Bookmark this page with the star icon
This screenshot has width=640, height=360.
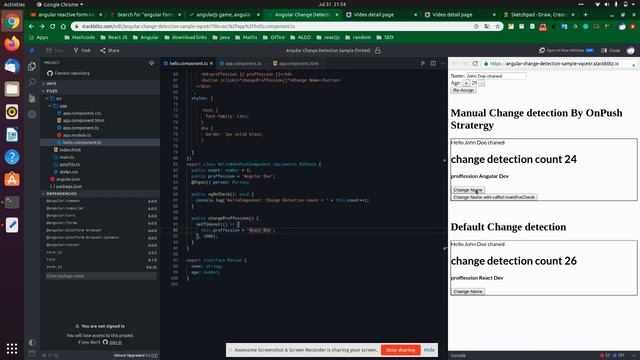[498, 26]
